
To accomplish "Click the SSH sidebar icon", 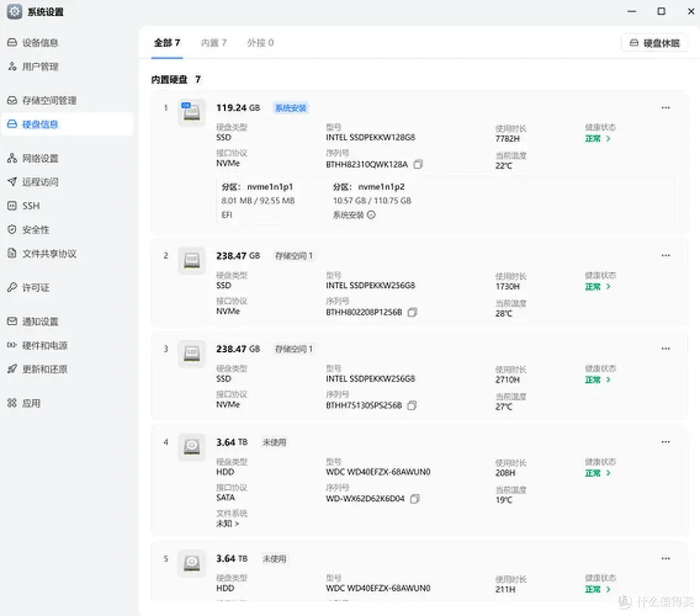I will 12,205.
